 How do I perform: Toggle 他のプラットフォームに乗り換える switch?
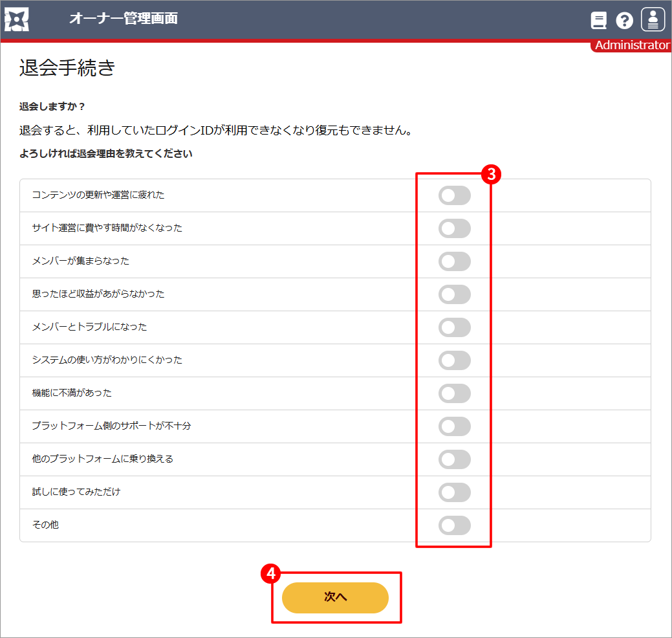coord(454,459)
